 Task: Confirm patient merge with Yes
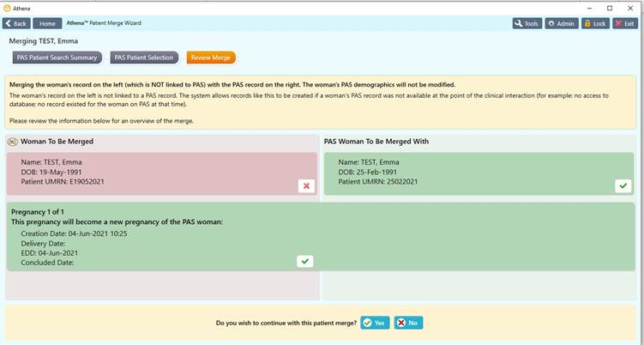375,323
